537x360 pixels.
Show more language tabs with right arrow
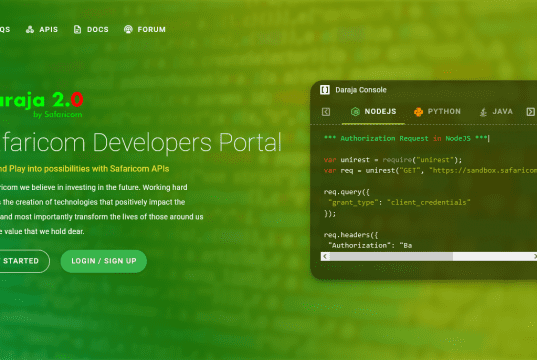click(x=530, y=112)
